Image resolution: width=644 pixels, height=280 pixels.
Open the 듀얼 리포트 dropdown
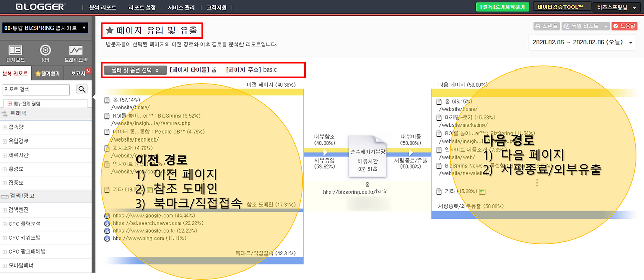[586, 26]
